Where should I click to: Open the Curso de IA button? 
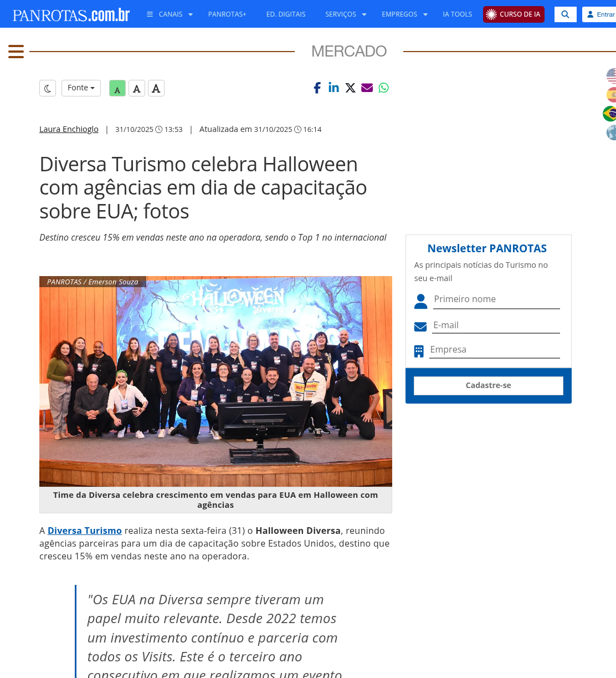click(514, 14)
